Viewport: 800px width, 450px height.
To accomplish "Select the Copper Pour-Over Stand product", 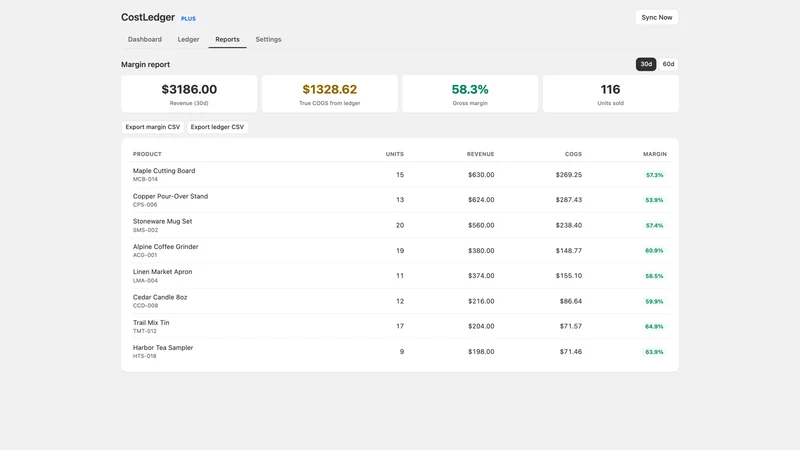I will pyautogui.click(x=170, y=196).
